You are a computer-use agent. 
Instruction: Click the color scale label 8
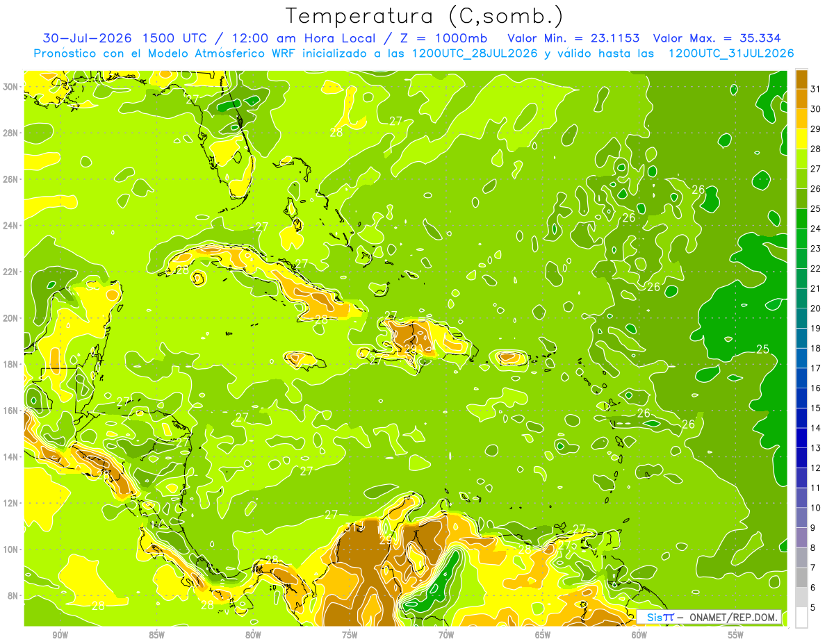click(813, 547)
